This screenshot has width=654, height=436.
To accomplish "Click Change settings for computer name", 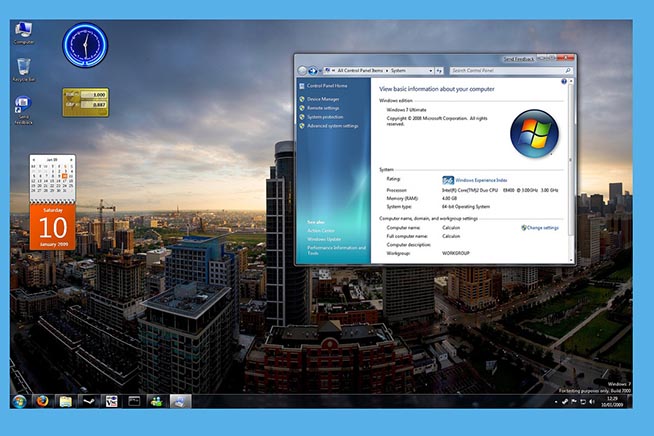I will coord(542,228).
